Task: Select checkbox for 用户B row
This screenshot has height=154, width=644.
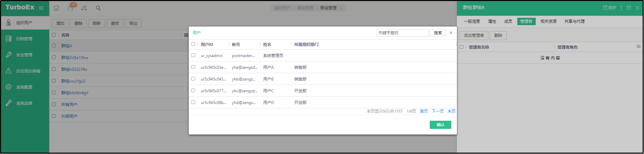Action: click(193, 79)
